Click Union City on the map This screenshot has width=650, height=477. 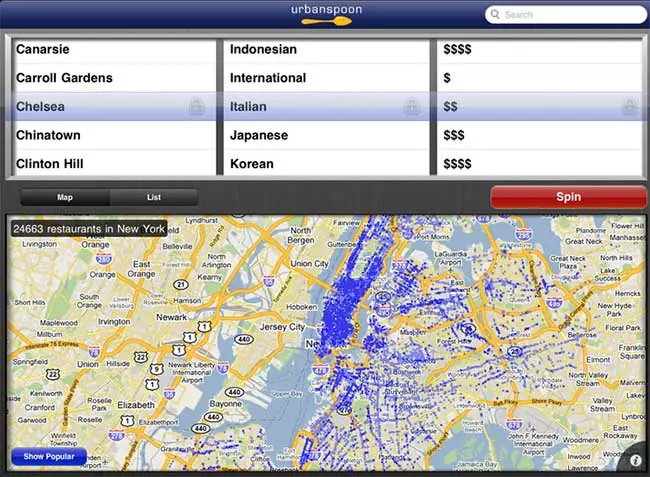(x=309, y=264)
